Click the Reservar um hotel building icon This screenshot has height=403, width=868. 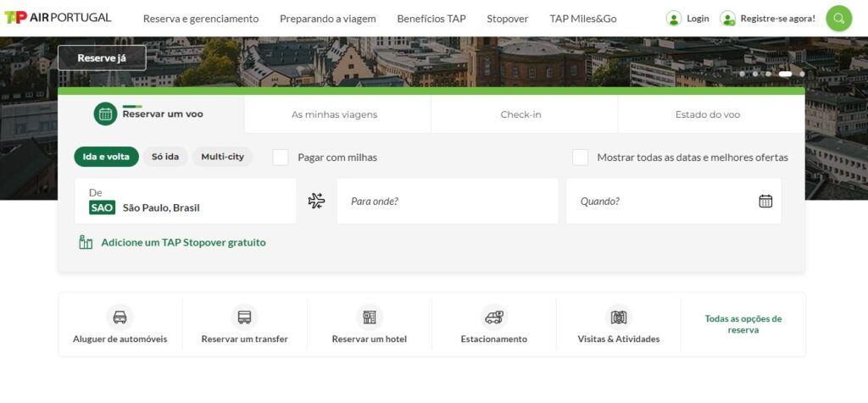pos(370,317)
